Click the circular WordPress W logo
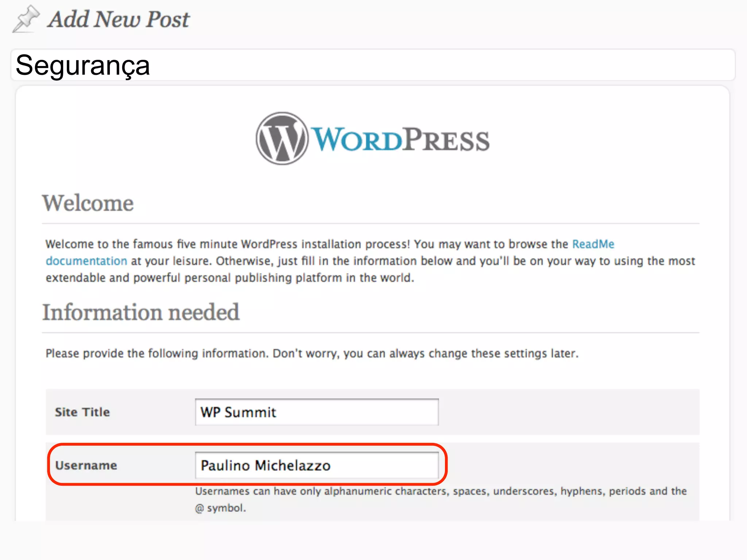The height and width of the screenshot is (560, 747). click(282, 139)
